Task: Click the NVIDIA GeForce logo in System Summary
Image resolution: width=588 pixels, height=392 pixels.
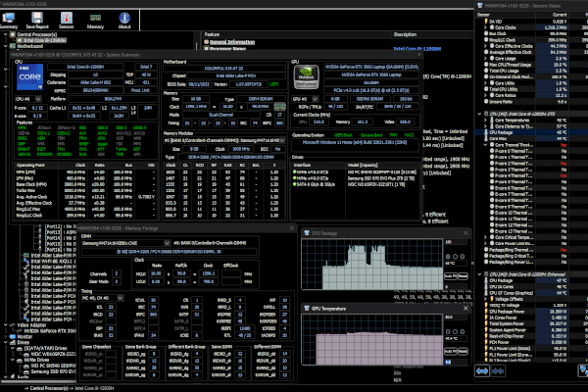Action: (306, 76)
